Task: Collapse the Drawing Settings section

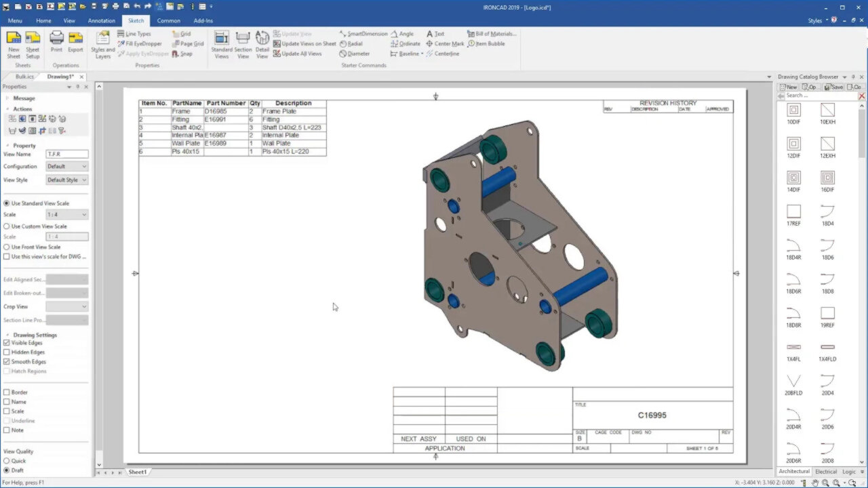Action: (x=7, y=334)
